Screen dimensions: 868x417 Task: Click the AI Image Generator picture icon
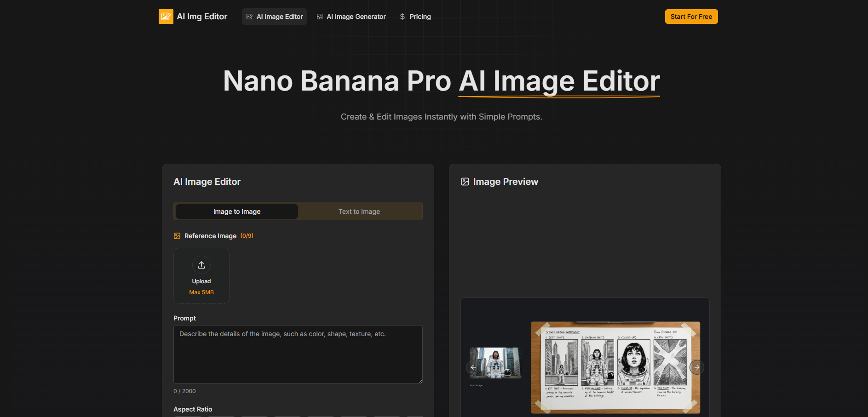point(319,16)
